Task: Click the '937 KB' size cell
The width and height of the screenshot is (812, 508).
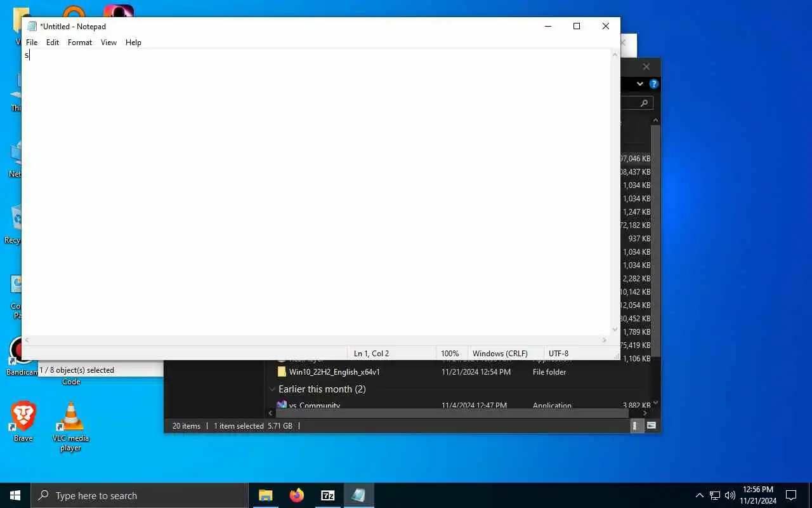Action: (x=639, y=239)
